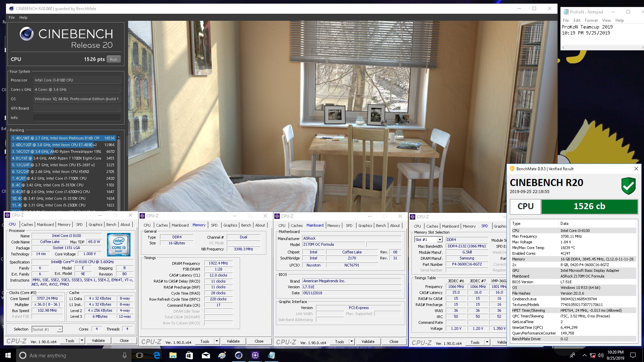Open Notepad View menu

point(606,20)
